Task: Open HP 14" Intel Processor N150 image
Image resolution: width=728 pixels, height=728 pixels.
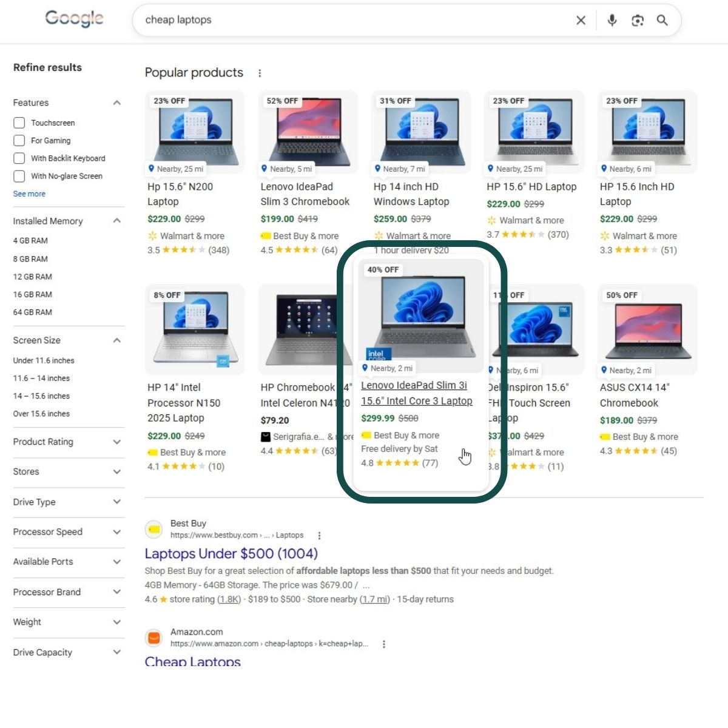Action: pyautogui.click(x=195, y=329)
